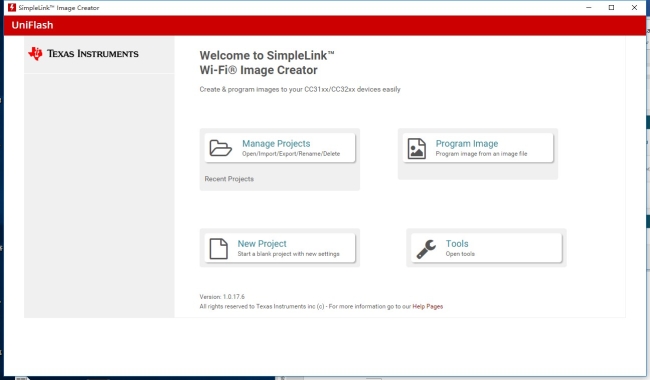The height and width of the screenshot is (380, 650).
Task: Click the 'Open tools' subtitle text
Action: (460, 254)
